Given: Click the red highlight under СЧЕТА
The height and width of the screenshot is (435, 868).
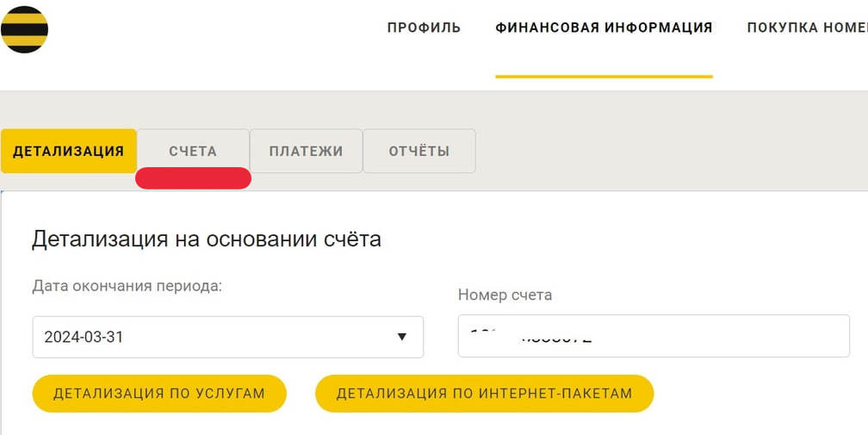Looking at the screenshot, I should [193, 178].
